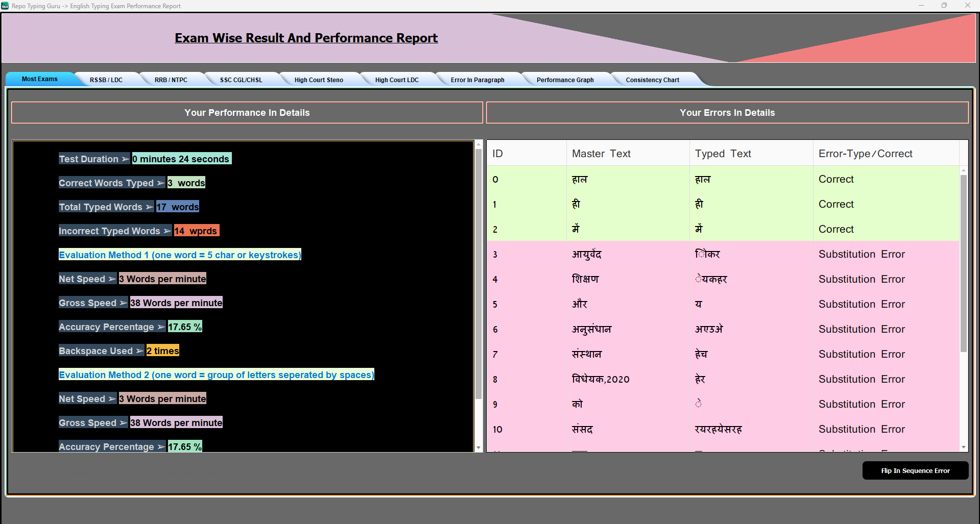Select master text 'शिक्षण' in row 4
Screen dimensions: 980x524
(x=585, y=279)
